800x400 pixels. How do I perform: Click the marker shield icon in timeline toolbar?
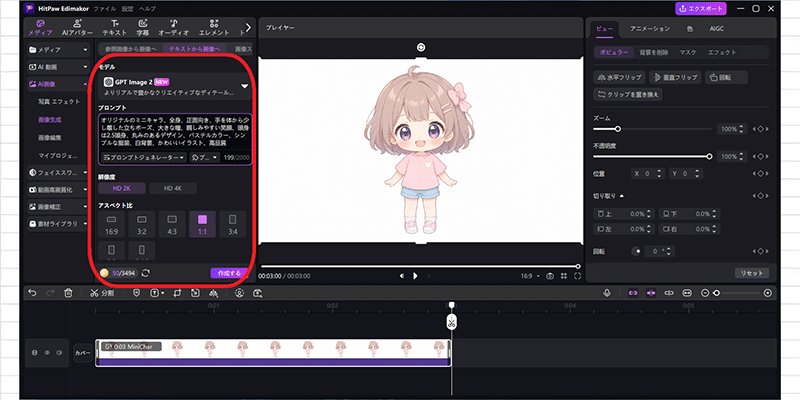136,293
